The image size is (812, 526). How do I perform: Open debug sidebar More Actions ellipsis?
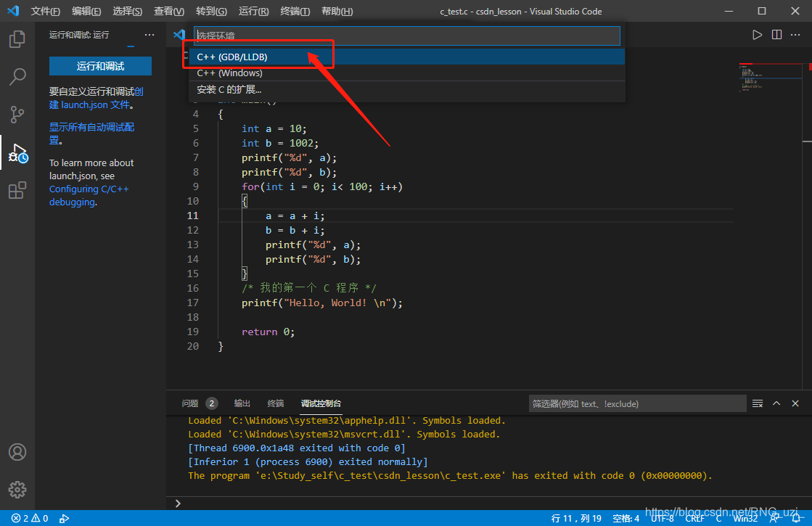149,35
